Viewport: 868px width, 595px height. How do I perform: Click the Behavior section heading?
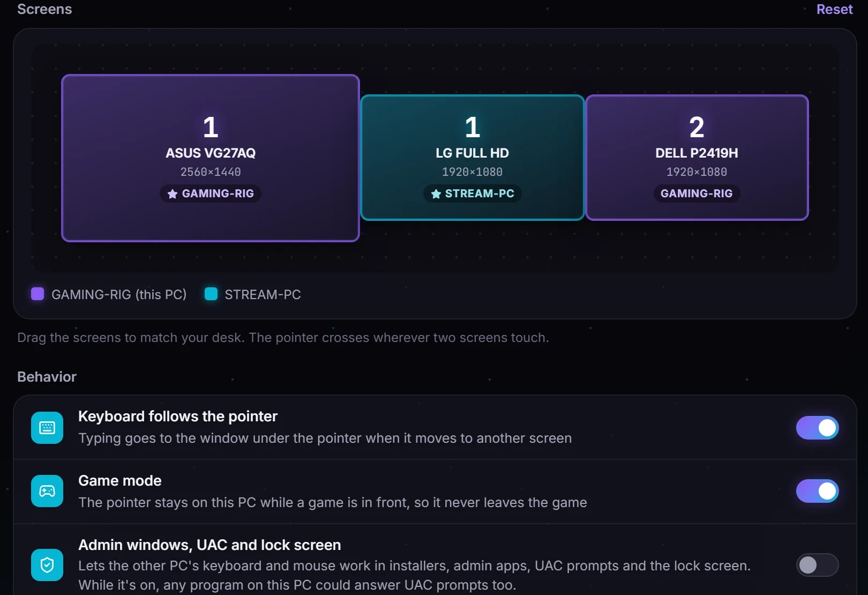[x=47, y=377]
